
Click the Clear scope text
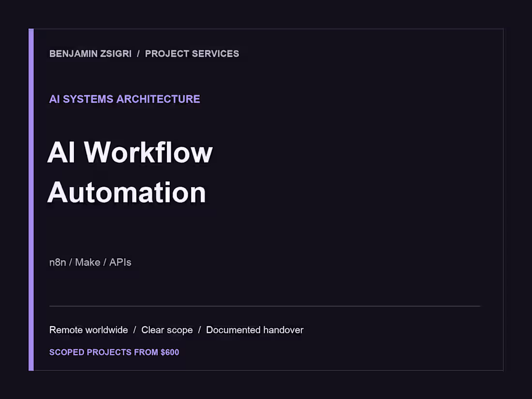point(167,330)
